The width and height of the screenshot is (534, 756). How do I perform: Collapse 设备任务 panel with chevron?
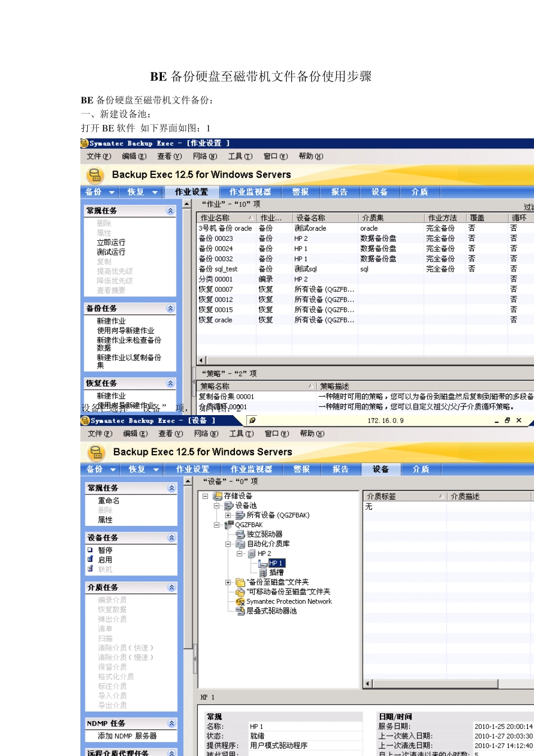[x=171, y=538]
